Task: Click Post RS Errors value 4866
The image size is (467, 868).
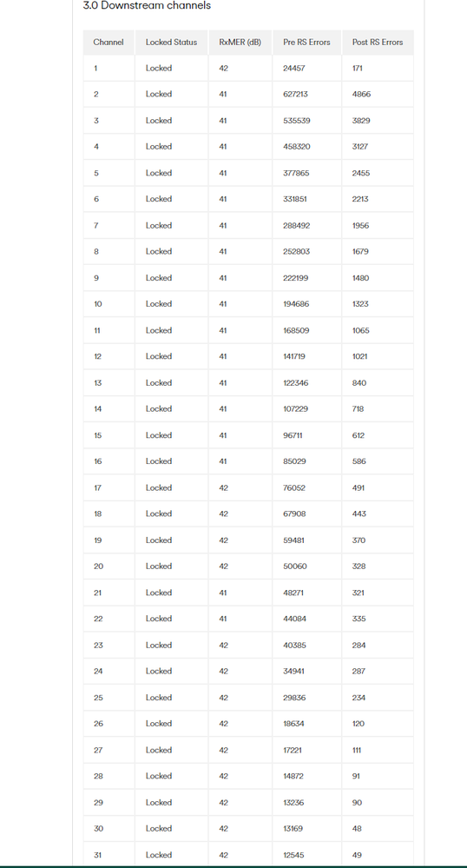Action: pyautogui.click(x=361, y=94)
